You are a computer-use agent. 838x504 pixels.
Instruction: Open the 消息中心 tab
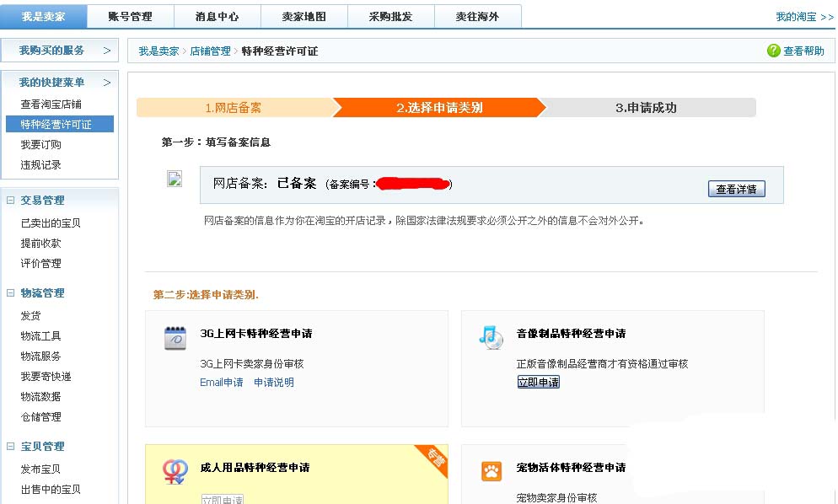pyautogui.click(x=217, y=16)
